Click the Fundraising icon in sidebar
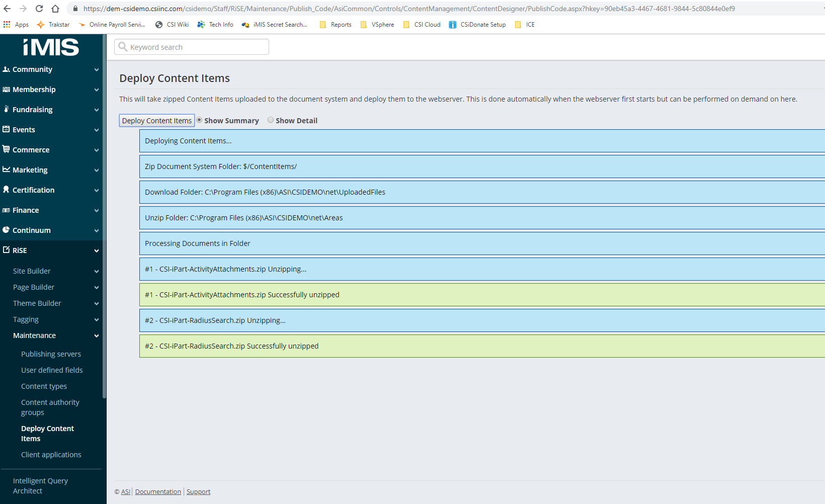The image size is (825, 504). click(x=6, y=109)
